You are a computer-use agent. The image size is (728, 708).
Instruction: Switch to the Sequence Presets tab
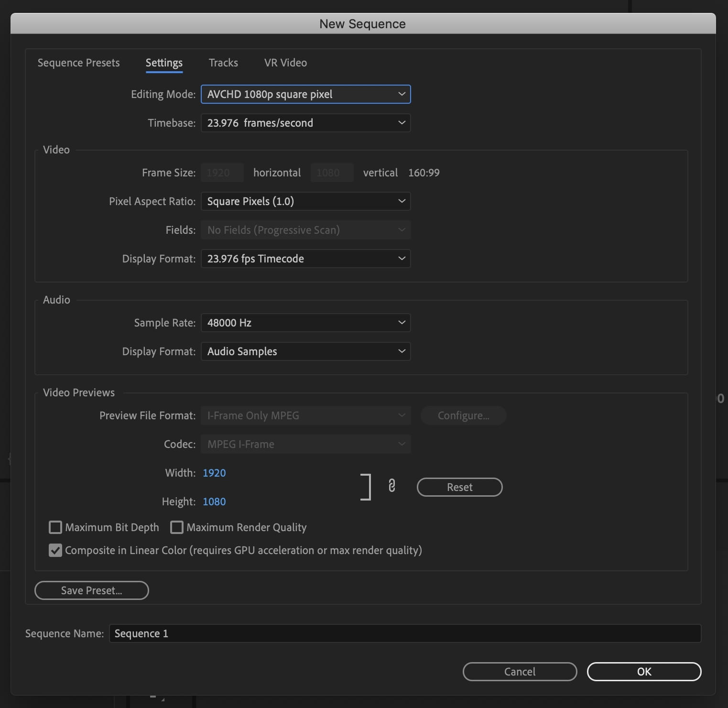click(78, 63)
